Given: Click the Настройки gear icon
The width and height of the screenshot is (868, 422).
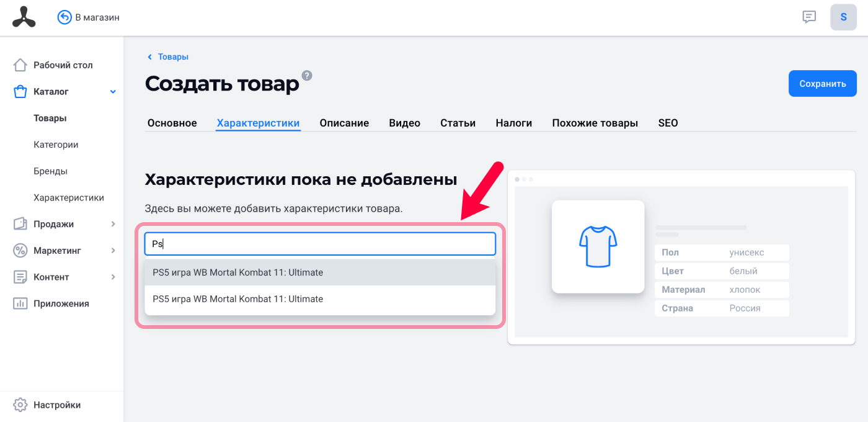Looking at the screenshot, I should click(x=20, y=405).
